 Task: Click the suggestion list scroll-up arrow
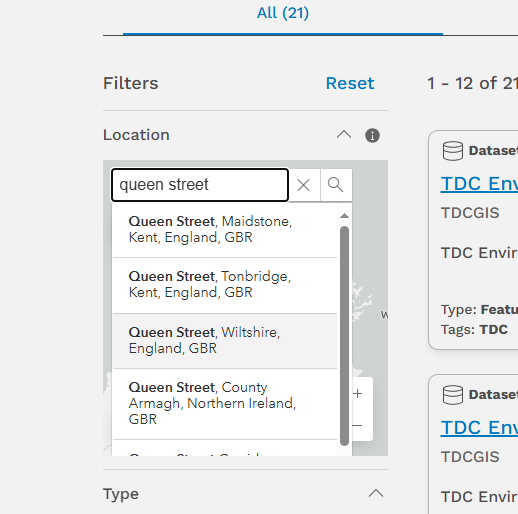click(x=344, y=216)
